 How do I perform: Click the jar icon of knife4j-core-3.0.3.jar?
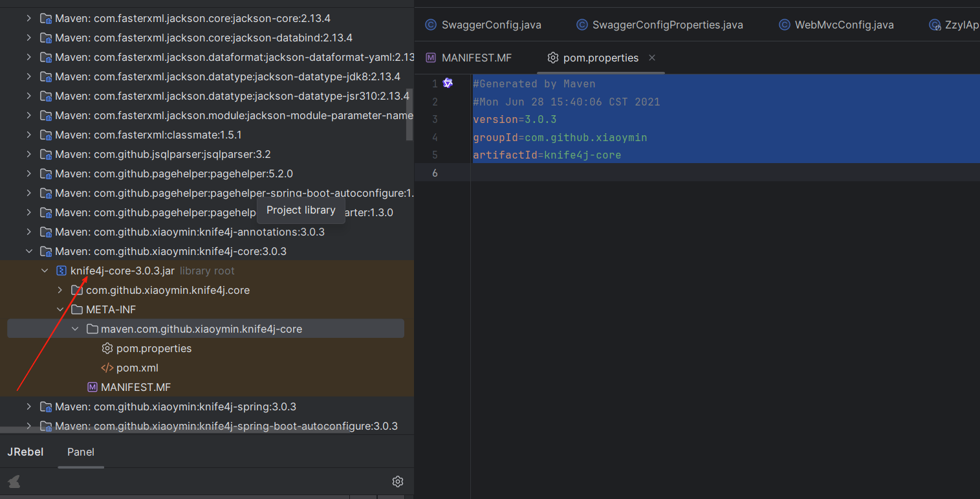coord(61,271)
